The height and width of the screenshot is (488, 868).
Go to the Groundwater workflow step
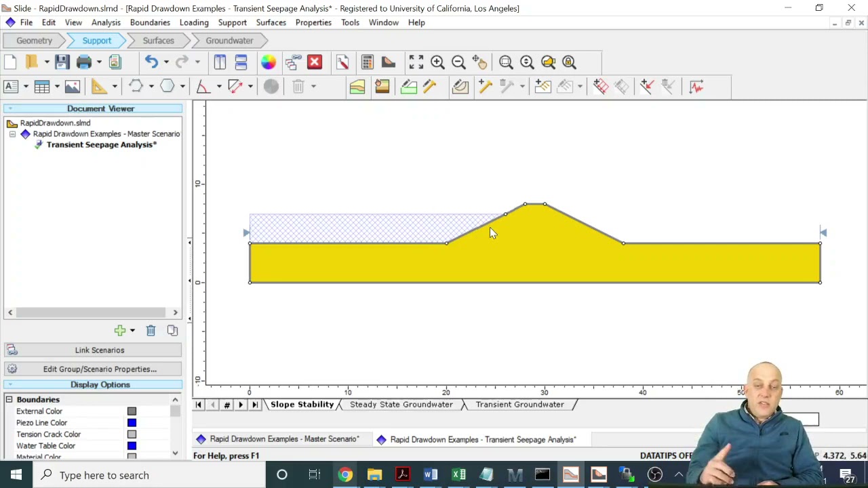[229, 41]
